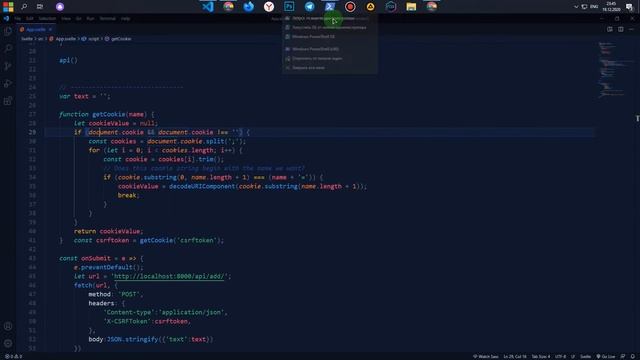Click Watch Sass in the status bar

click(x=486, y=356)
